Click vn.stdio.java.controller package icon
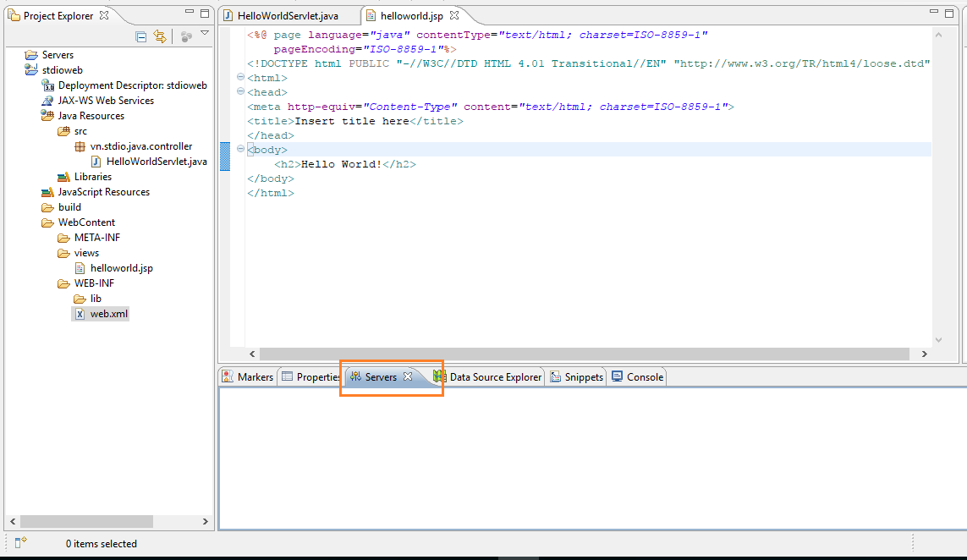 coord(80,146)
